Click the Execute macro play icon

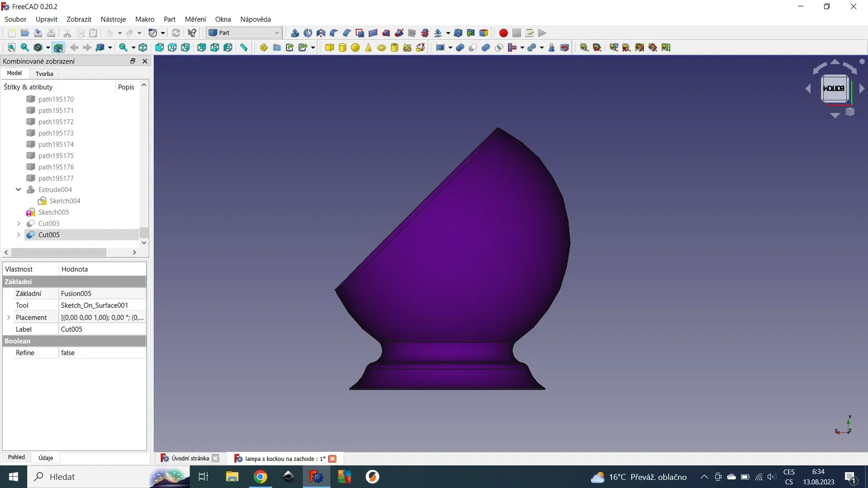542,33
